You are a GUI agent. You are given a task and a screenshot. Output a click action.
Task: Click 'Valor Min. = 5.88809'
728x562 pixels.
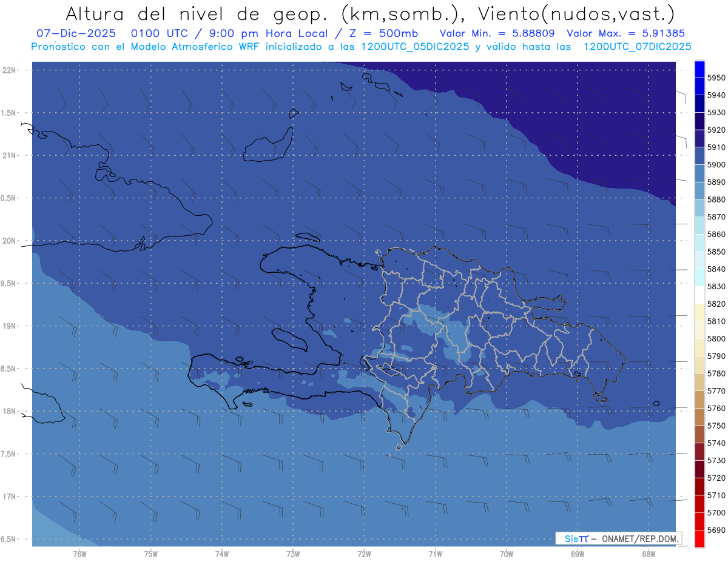coord(496,33)
